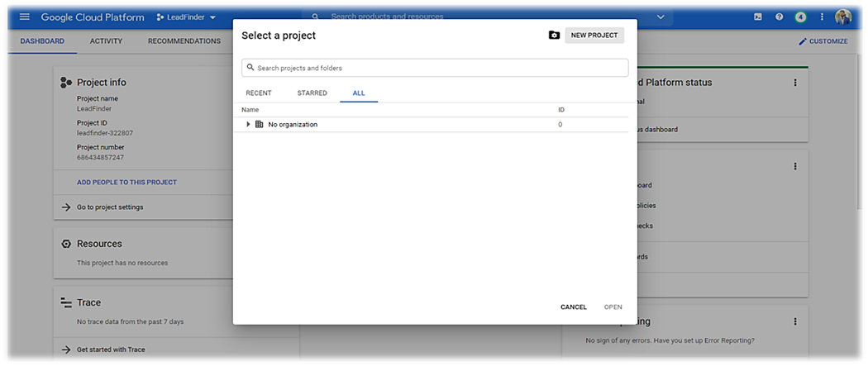This screenshot has height=366, width=868.
Task: Switch to the STARRED tab
Action: tap(312, 93)
